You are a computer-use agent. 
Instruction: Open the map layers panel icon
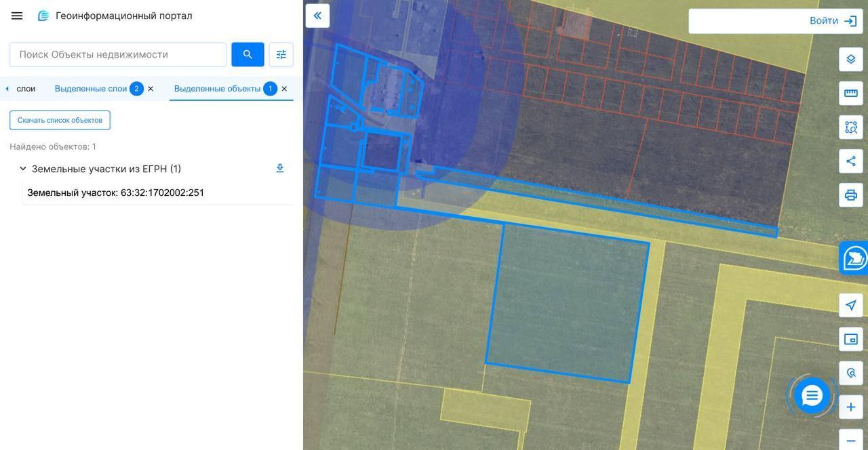pyautogui.click(x=851, y=59)
